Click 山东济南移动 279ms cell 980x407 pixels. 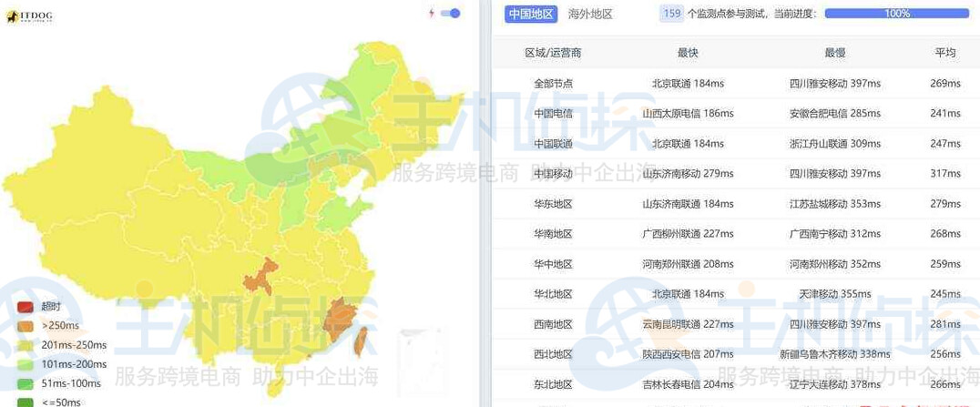(x=688, y=173)
